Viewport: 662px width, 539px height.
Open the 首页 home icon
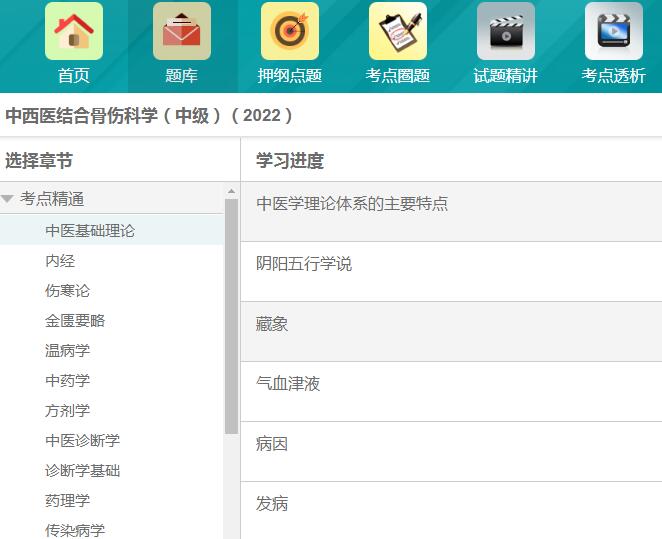tap(74, 31)
